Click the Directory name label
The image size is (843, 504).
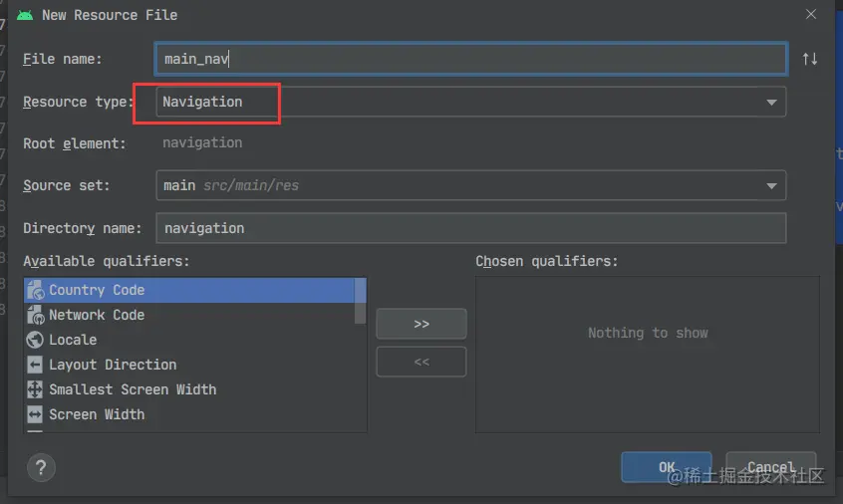(x=83, y=228)
